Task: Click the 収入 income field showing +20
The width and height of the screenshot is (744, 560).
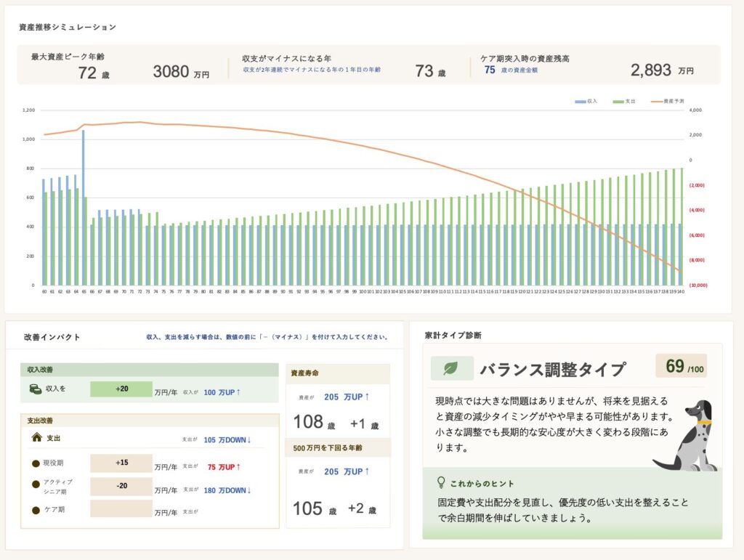Action: coord(121,389)
